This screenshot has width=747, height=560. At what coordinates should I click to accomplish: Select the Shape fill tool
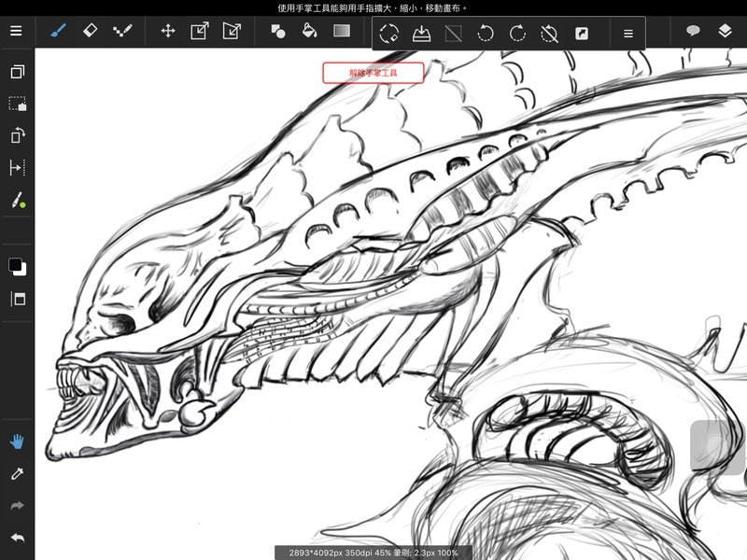tap(277, 32)
